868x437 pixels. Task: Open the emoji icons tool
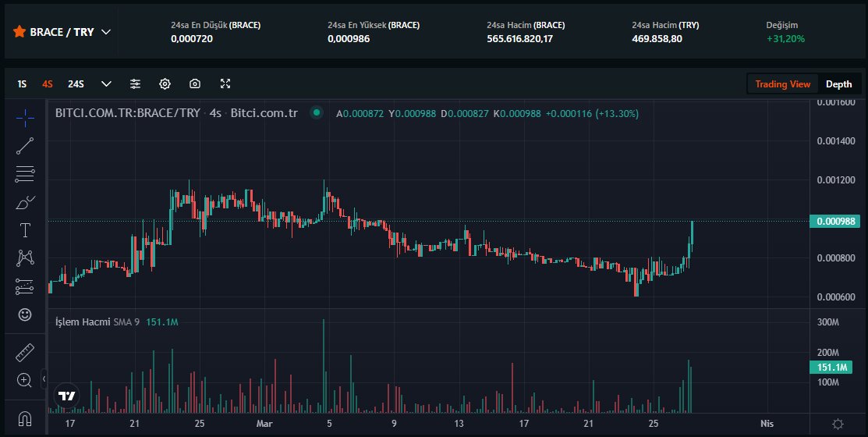pyautogui.click(x=25, y=314)
